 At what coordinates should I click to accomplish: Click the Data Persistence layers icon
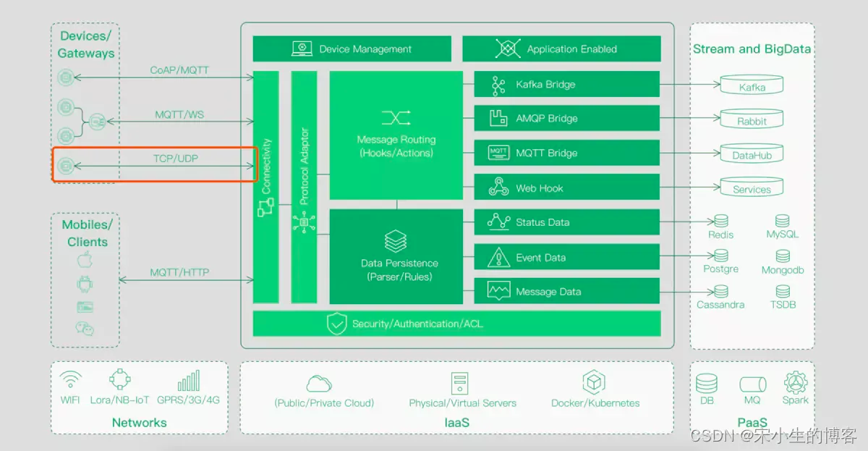coord(396,241)
